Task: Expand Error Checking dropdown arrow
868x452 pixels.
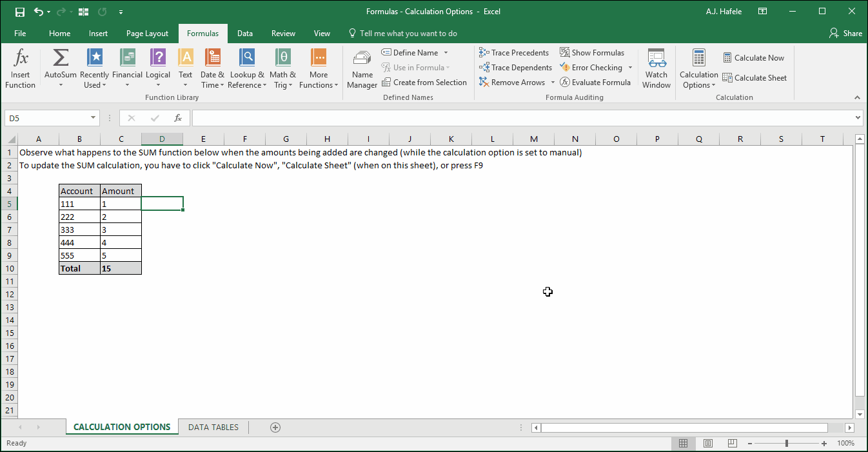Action: click(630, 68)
